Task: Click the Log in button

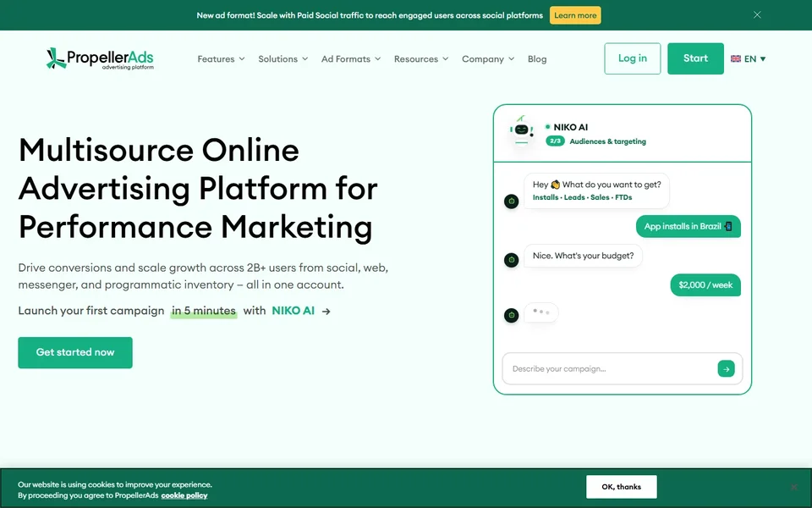Action: tap(633, 58)
